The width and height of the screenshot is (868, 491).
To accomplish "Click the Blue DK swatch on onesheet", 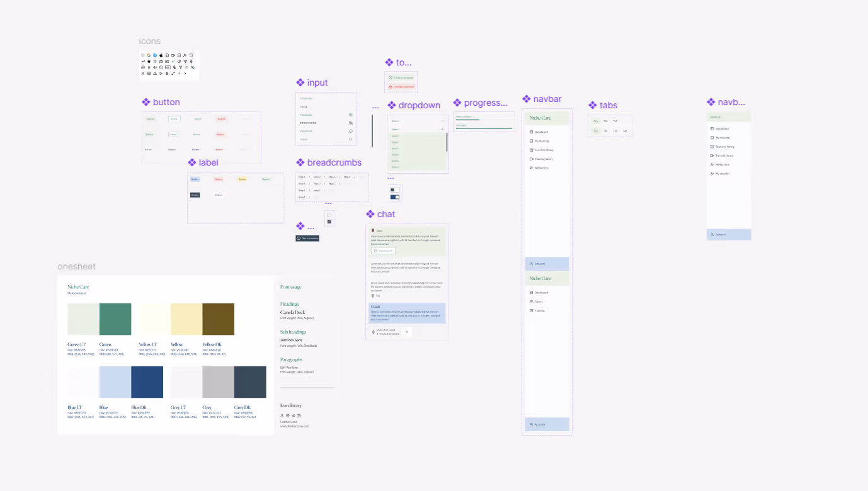I will [x=147, y=382].
